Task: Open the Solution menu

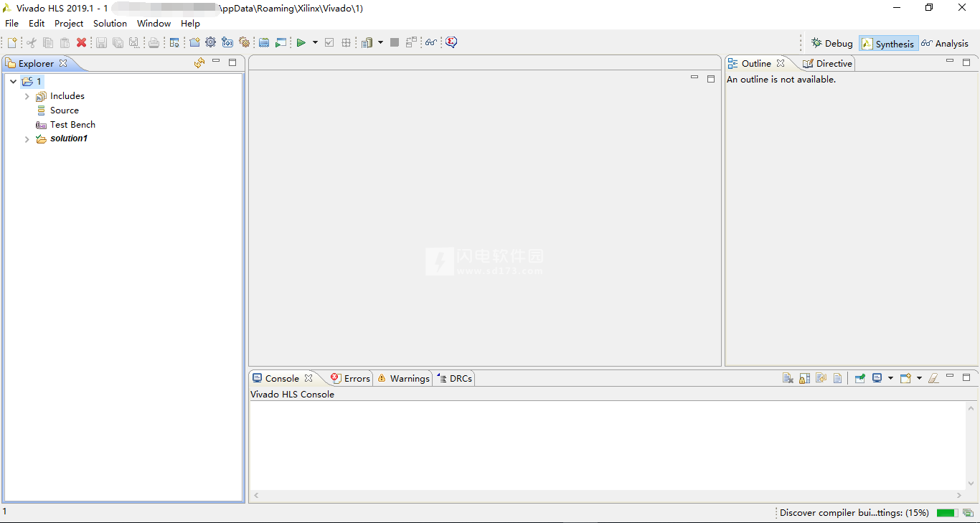Action: (x=110, y=24)
